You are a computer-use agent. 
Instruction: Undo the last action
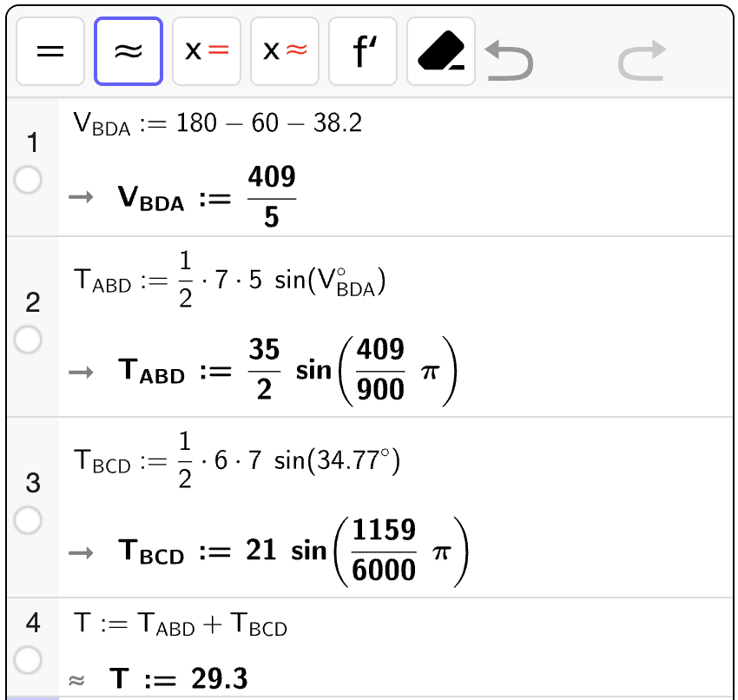click(509, 61)
